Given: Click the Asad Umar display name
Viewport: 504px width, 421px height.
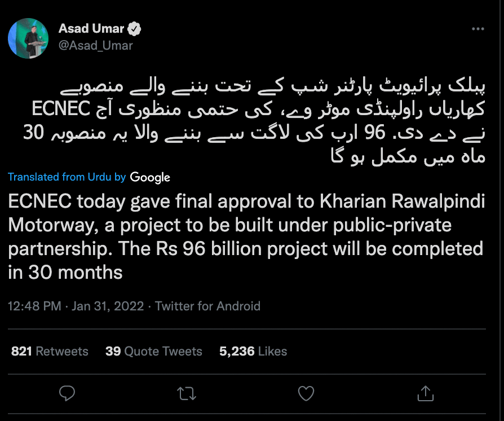Looking at the screenshot, I should [91, 29].
